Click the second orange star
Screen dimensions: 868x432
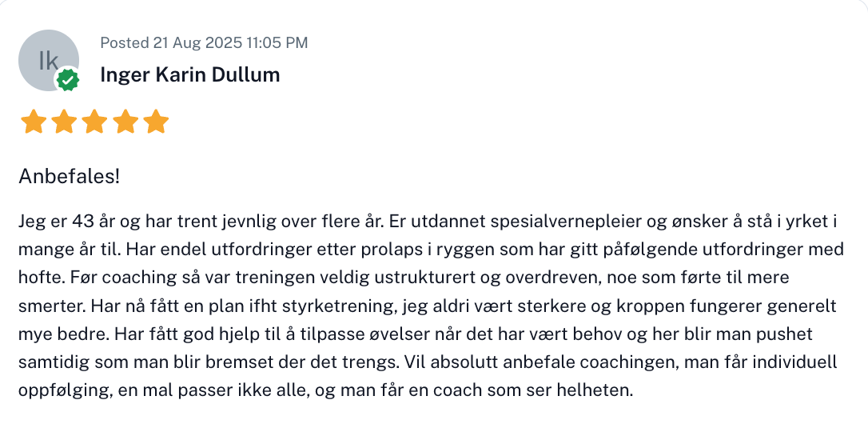pos(64,122)
